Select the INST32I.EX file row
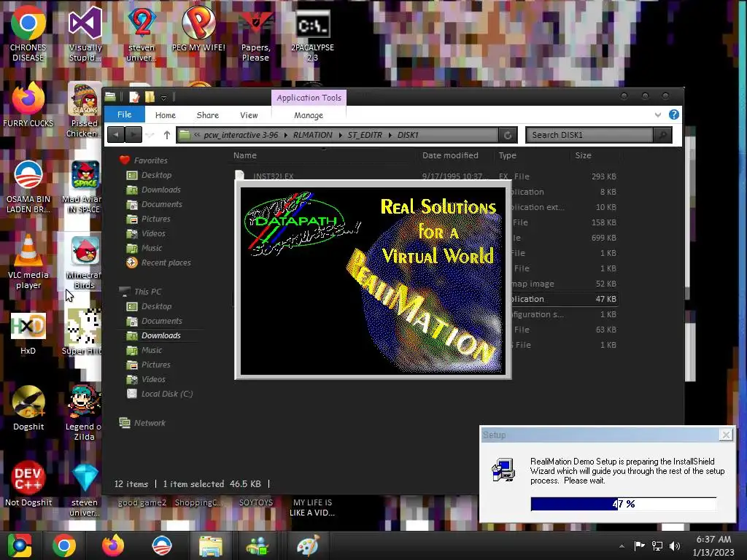Viewport: 747px width, 560px height. point(425,176)
